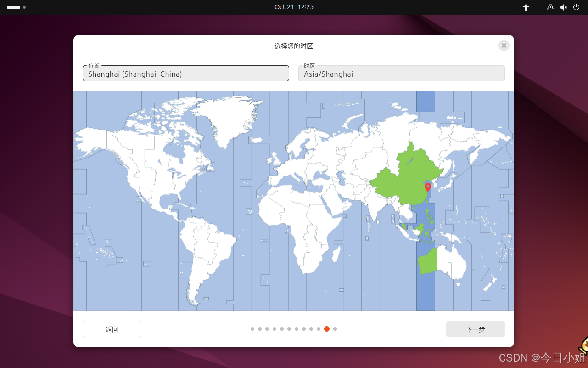Click the volume icon in the top bar
The width and height of the screenshot is (588, 368).
tap(563, 7)
